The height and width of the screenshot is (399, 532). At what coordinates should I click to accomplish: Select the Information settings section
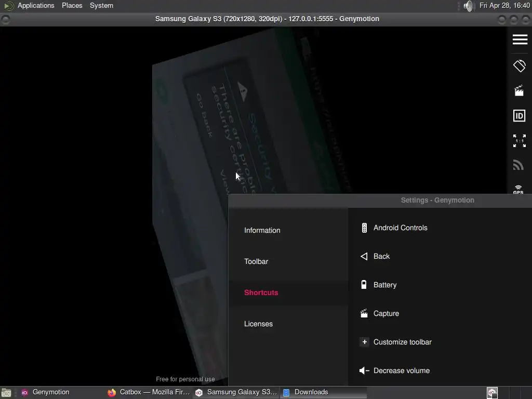pyautogui.click(x=262, y=230)
